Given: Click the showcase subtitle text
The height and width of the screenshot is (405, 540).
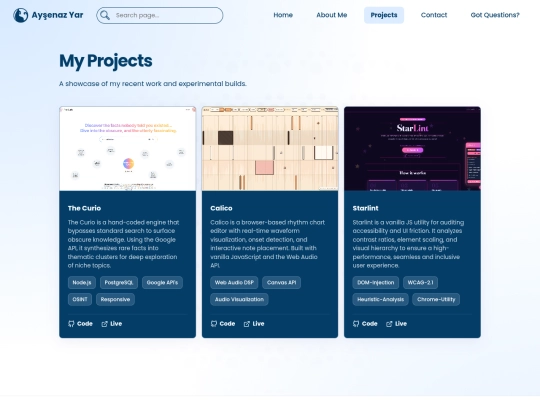Looking at the screenshot, I should tap(153, 84).
